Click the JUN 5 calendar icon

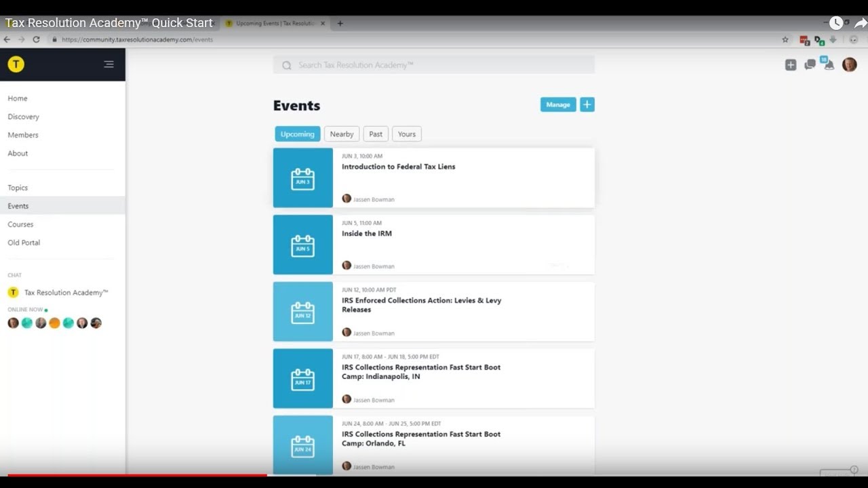[302, 245]
